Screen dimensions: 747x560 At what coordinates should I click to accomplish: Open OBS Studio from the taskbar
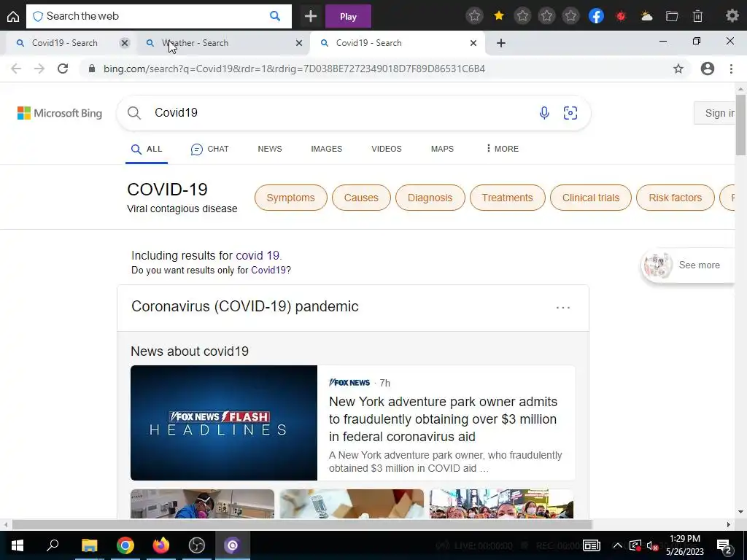tap(197, 545)
